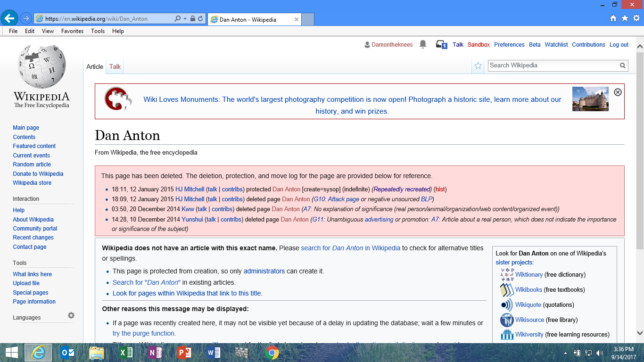644x362 pixels.
Task: Click the Search Wikipedia input field
Action: [553, 66]
